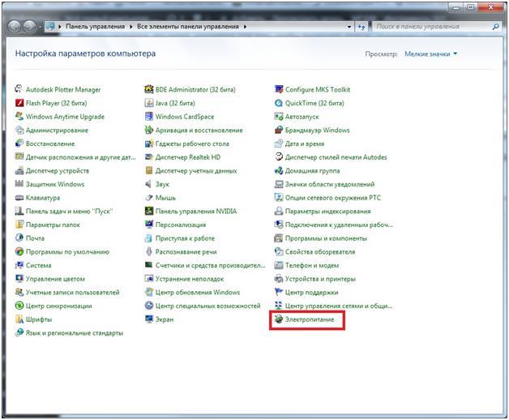Open the Распознавание речи microphone icon
This screenshot has height=420, width=509.
pos(148,251)
